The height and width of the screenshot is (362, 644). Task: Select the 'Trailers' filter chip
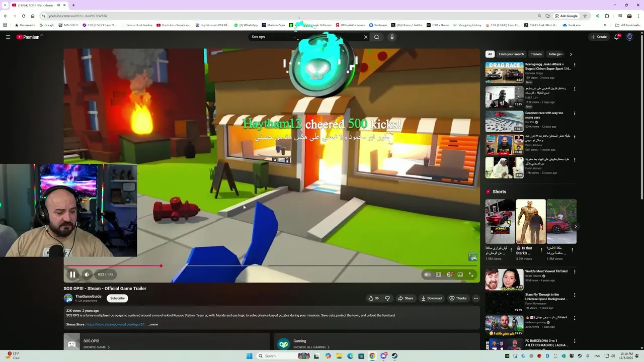tap(536, 54)
